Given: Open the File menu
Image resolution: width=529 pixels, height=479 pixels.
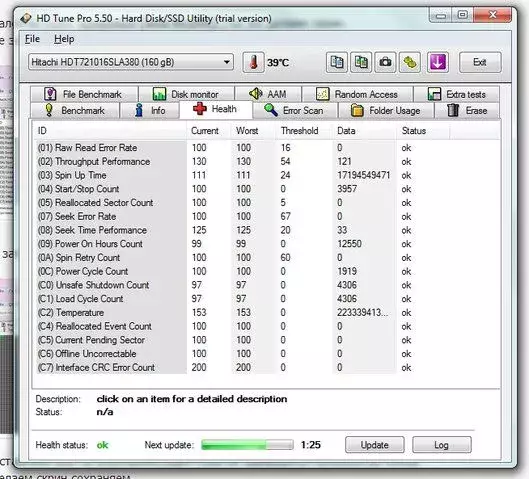Looking at the screenshot, I should pos(32,39).
